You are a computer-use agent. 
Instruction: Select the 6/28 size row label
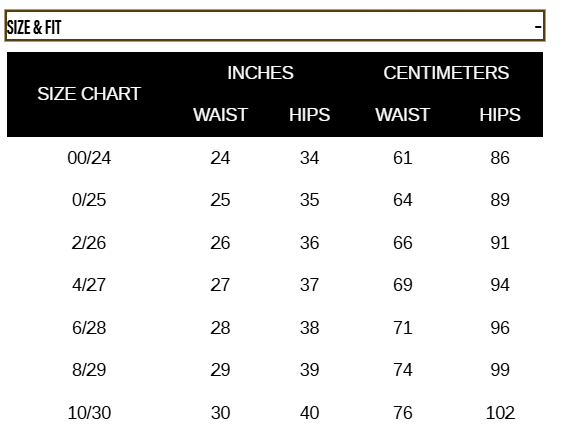pyautogui.click(x=89, y=328)
